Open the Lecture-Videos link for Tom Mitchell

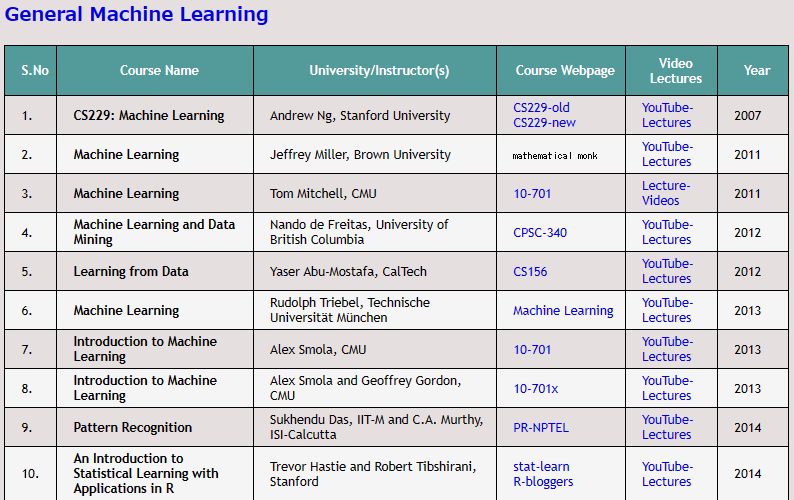coord(666,193)
